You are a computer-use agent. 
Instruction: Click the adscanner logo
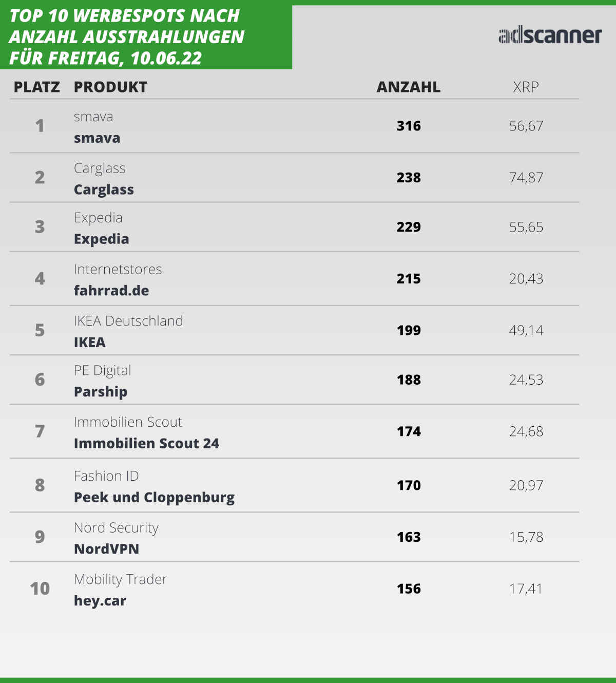point(550,35)
